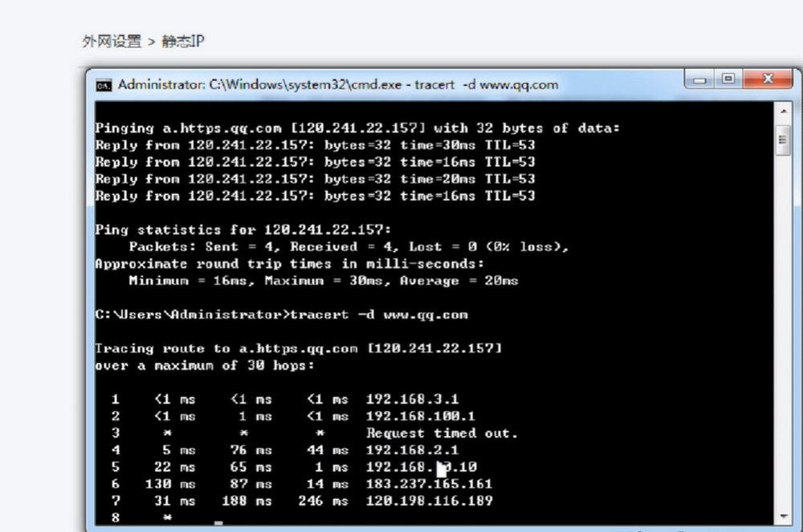Screen dimensions: 803x532
Task: Click hop 2 address 192.168.100.1
Action: tap(420, 416)
